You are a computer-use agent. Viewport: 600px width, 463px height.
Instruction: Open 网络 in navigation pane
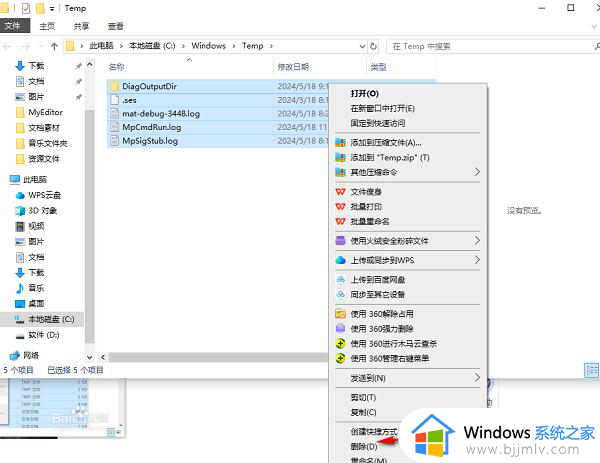(31, 355)
